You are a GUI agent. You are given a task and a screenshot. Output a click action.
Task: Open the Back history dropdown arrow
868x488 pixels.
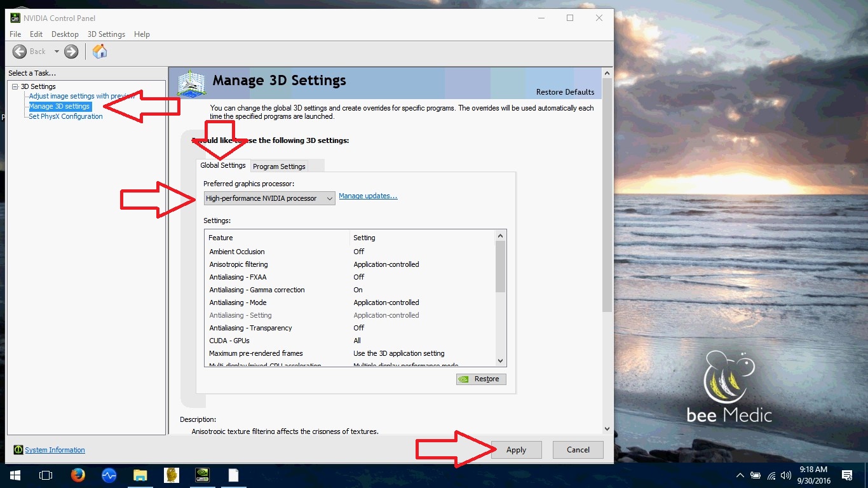click(x=56, y=51)
